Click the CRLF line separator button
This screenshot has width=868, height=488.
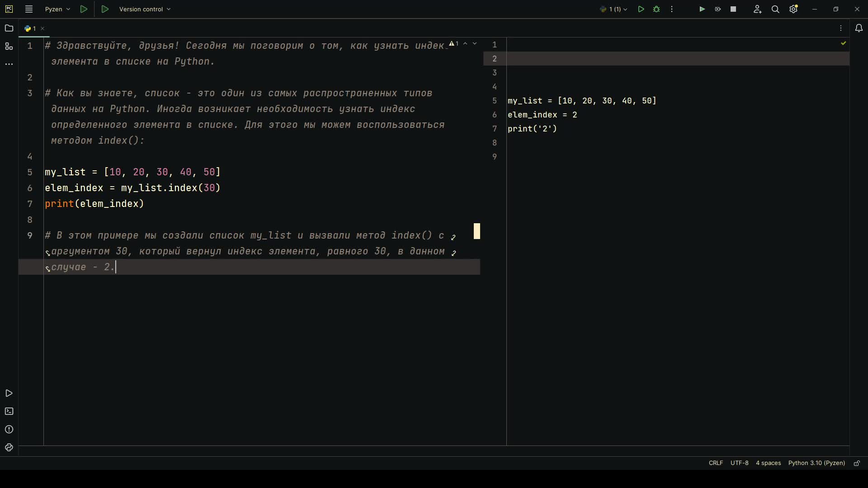click(x=716, y=463)
